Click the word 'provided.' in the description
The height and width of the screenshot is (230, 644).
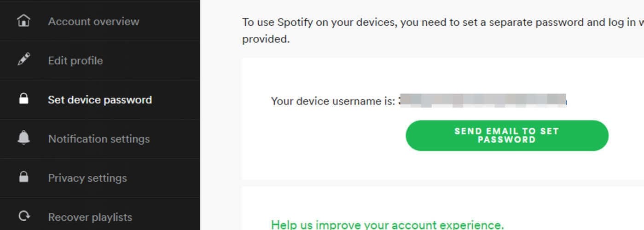pyautogui.click(x=266, y=40)
